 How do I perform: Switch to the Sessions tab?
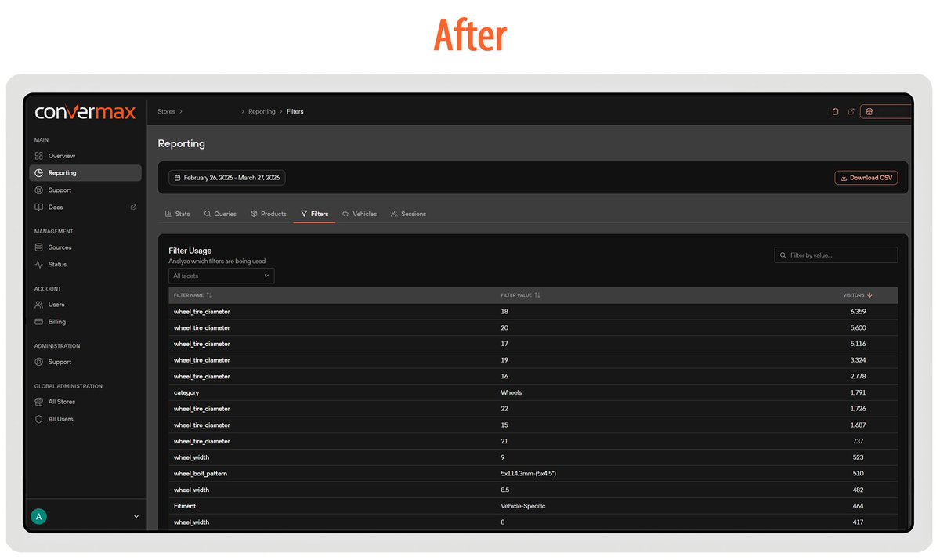coord(409,214)
